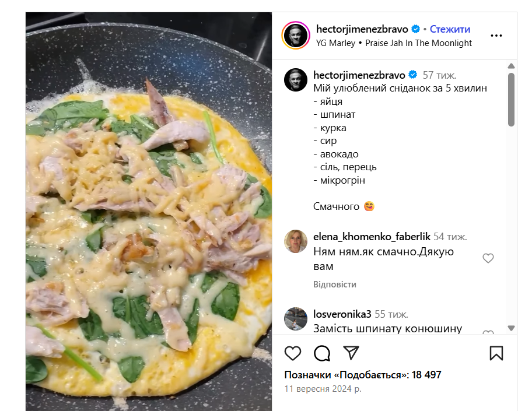The image size is (532, 411).
Task: Open losveronika3's profile avatar
Action: click(296, 319)
